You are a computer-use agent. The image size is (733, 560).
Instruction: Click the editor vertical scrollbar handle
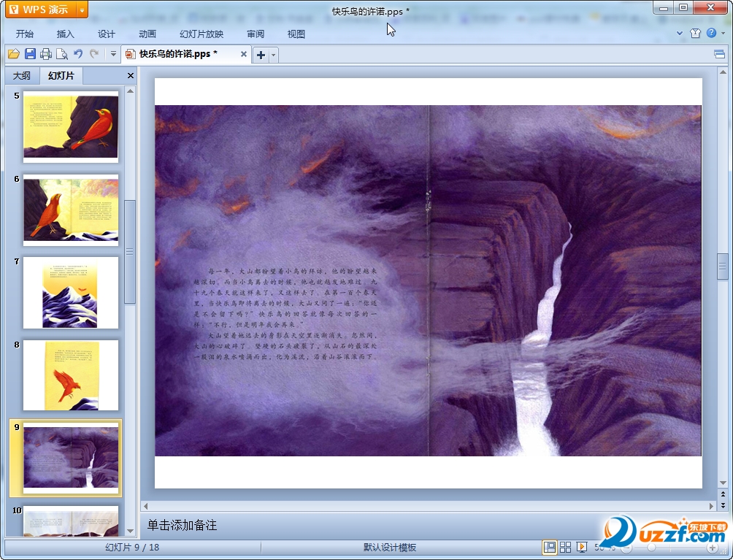point(723,266)
